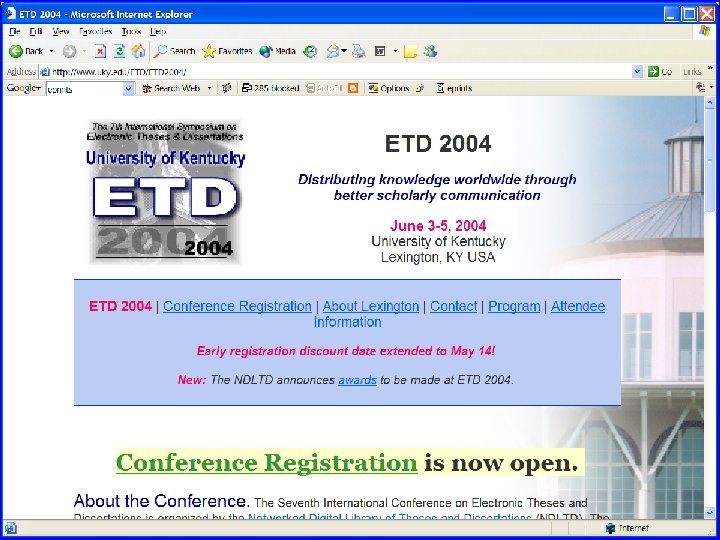Expand the Google search box dropdown
The height and width of the screenshot is (540, 720).
(129, 89)
